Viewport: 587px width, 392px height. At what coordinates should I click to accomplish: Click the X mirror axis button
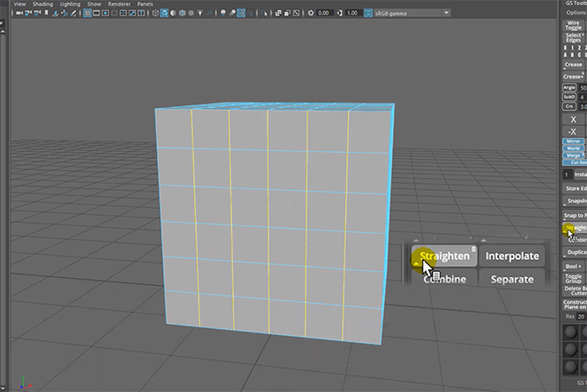tap(573, 119)
